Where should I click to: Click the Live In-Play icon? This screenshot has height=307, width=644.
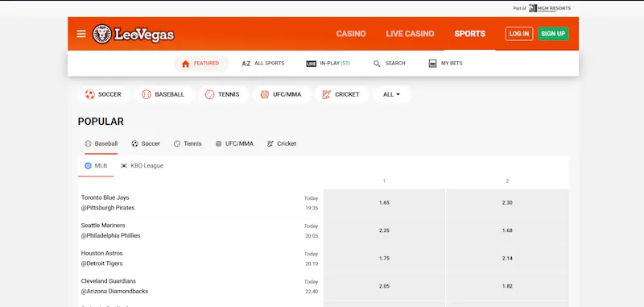(312, 64)
